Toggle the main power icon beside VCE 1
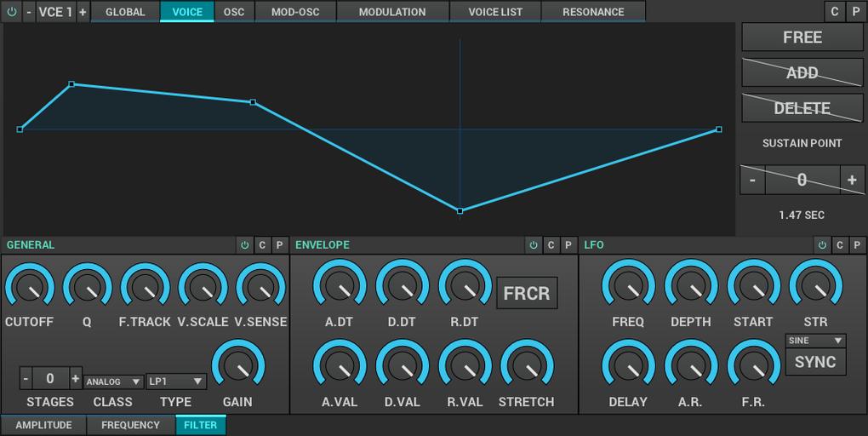Screen dimensions: 868x436 (11, 12)
